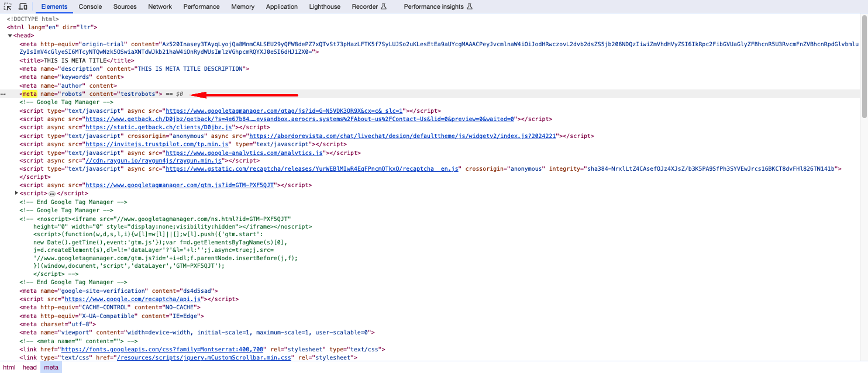Viewport: 868px width, 373px height.
Task: Click the "testrobots" content attribute value
Action: click(x=139, y=94)
